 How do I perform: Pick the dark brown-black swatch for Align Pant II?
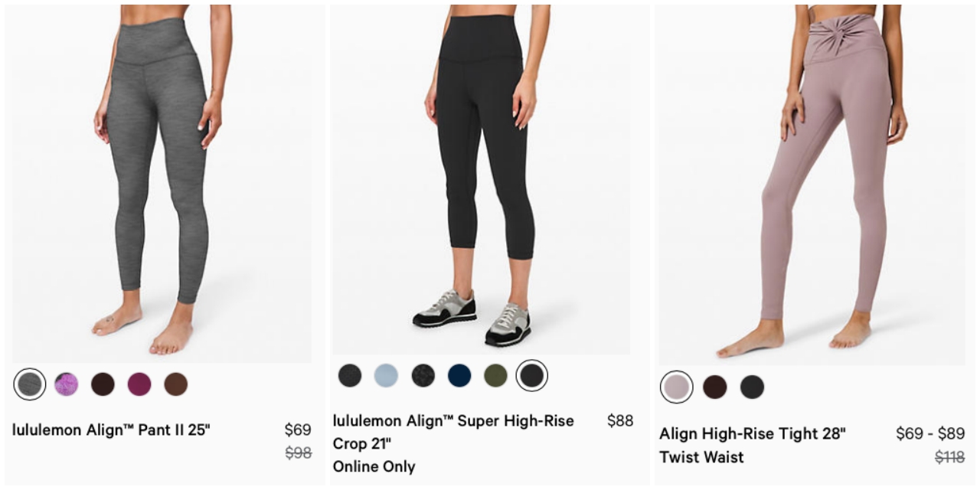[x=103, y=384]
